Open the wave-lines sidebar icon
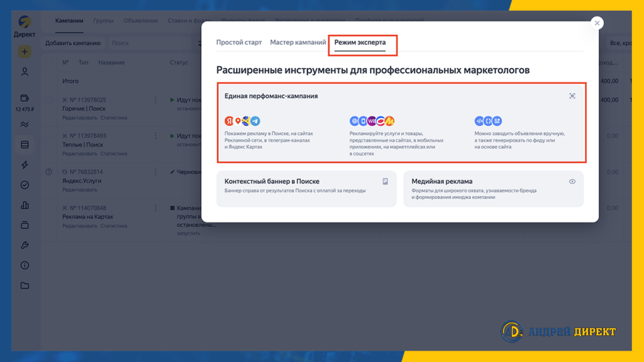644x362 pixels. pyautogui.click(x=25, y=124)
